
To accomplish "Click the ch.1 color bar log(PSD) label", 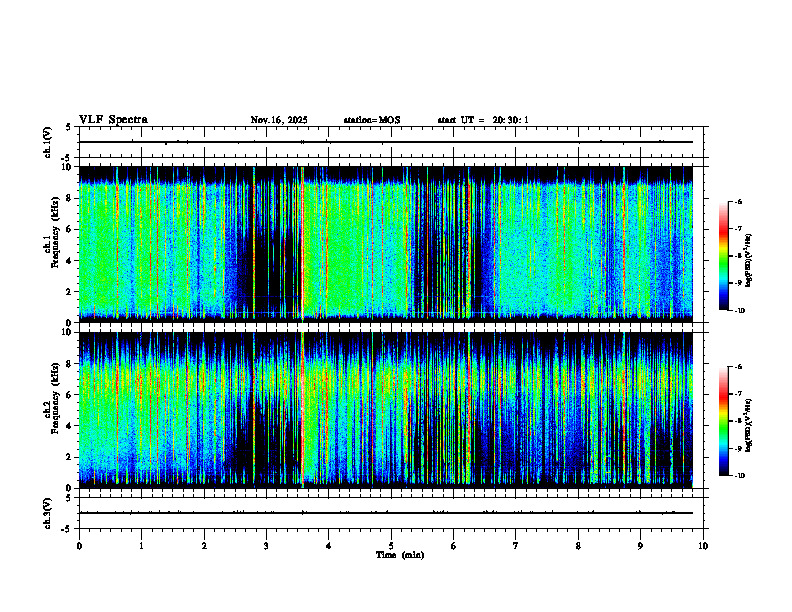I will (749, 260).
